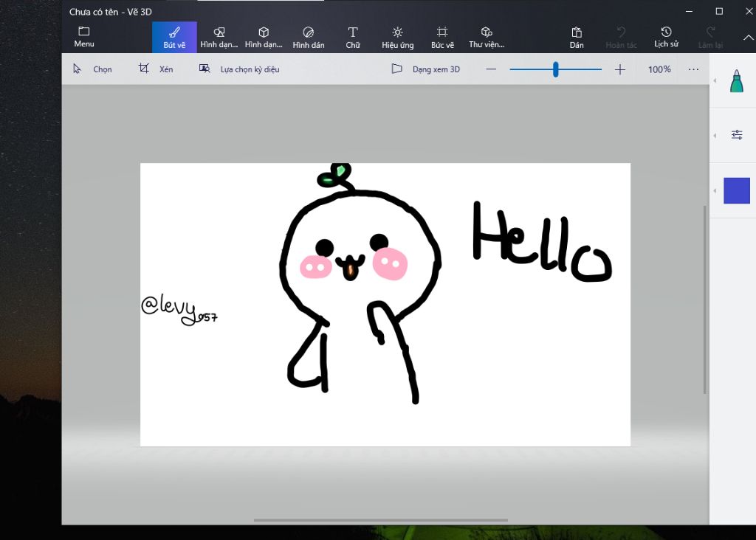Zoom in with the plus button
This screenshot has width=756, height=540.
620,69
